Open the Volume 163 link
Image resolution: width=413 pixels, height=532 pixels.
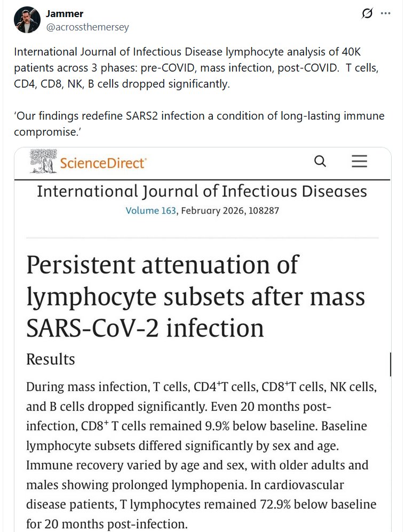point(150,210)
